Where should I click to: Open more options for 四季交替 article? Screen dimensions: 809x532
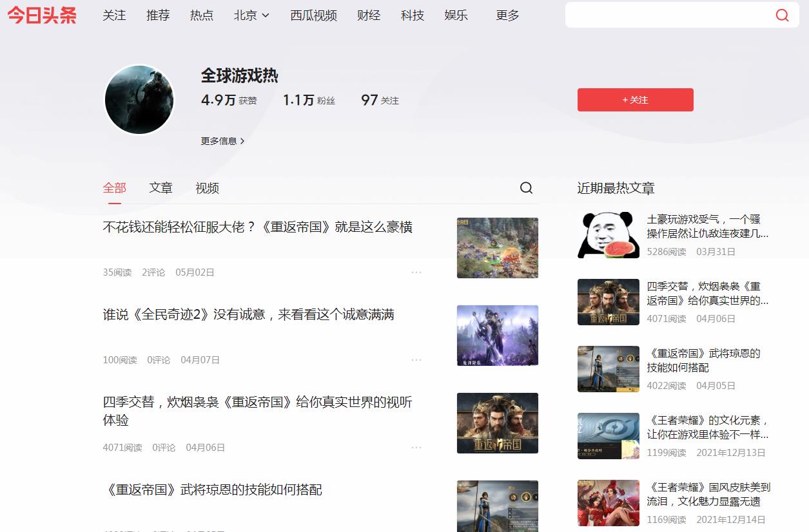416,447
